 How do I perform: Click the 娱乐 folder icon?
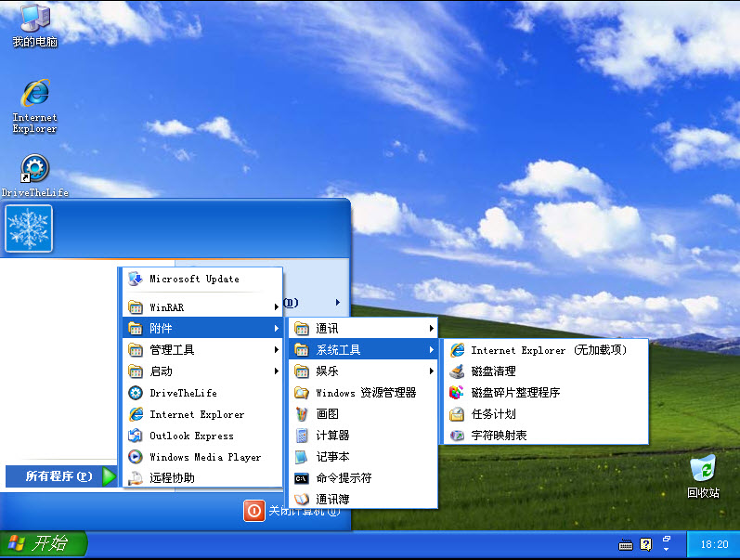coord(302,371)
